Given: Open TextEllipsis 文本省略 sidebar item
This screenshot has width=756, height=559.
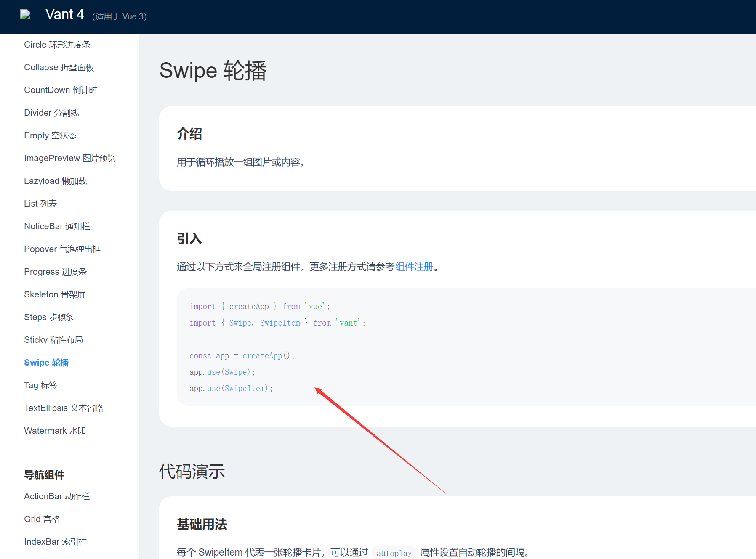Looking at the screenshot, I should 64,408.
